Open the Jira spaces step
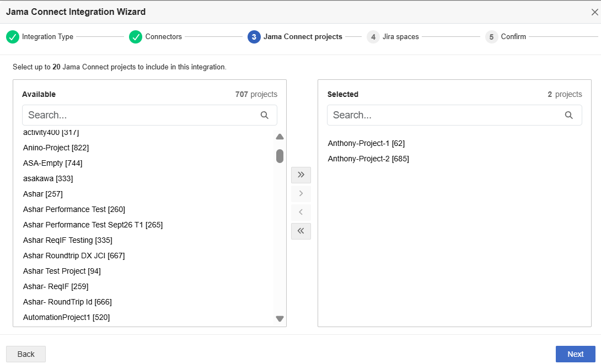 [x=400, y=37]
